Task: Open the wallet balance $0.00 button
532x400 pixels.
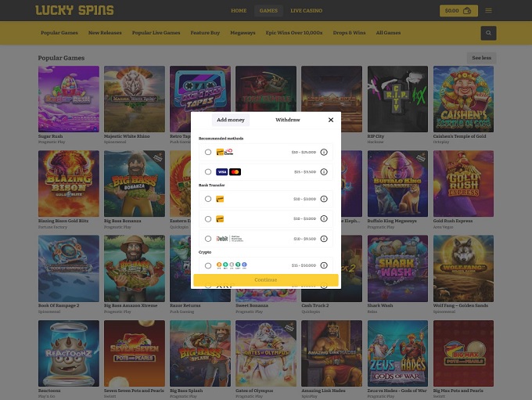Action: 458,10
